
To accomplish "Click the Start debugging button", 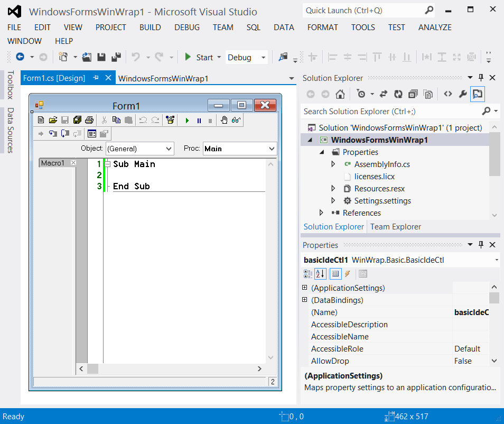I will click(199, 57).
